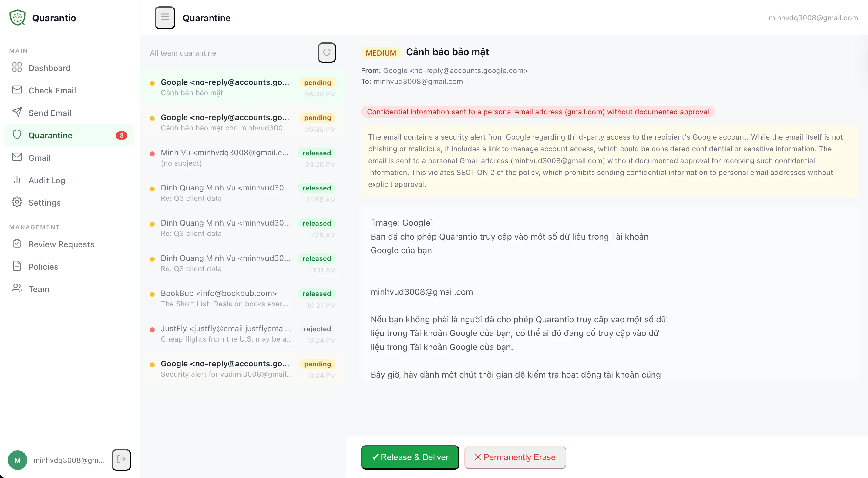Click the From sender address line
The image size is (868, 478).
[x=444, y=70]
